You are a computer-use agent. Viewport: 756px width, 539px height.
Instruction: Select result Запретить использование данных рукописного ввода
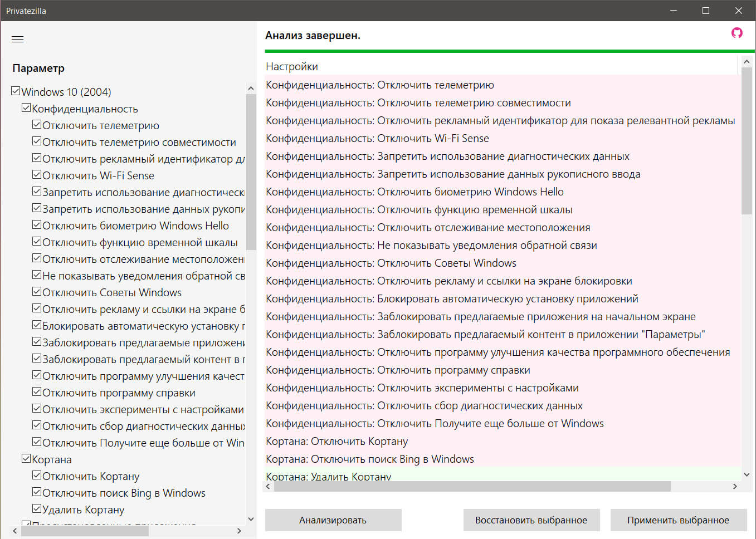click(x=503, y=174)
